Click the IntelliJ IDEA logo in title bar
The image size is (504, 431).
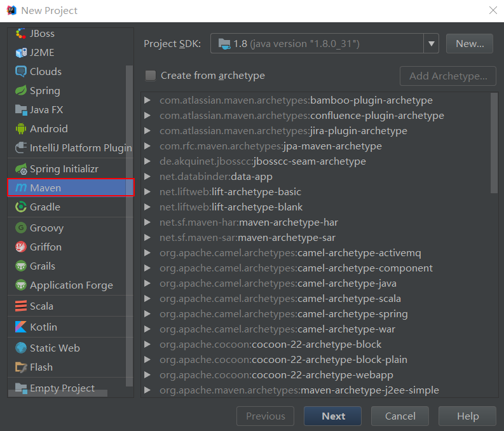point(11,10)
